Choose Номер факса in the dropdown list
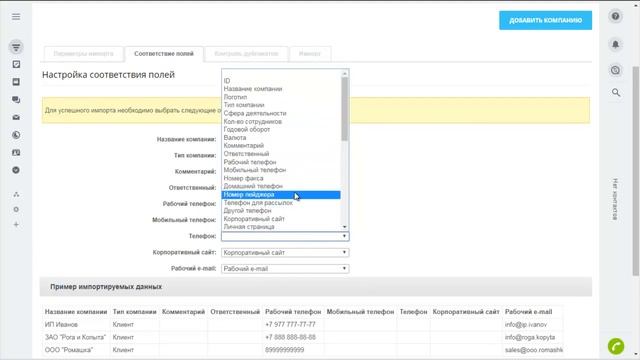Viewport: 640px width, 360px height. (281, 178)
